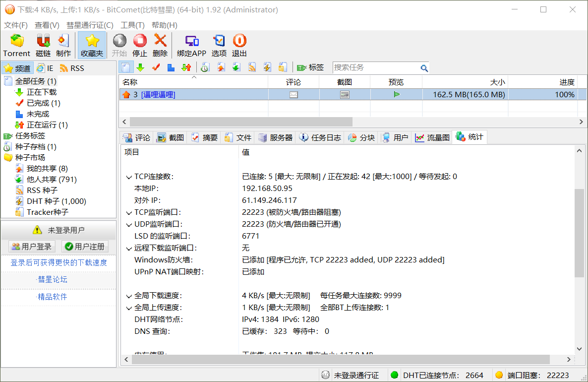This screenshot has height=382, width=588.
Task: Select the blue unfinished filter icon in the filter toolbar
Action: pos(171,67)
